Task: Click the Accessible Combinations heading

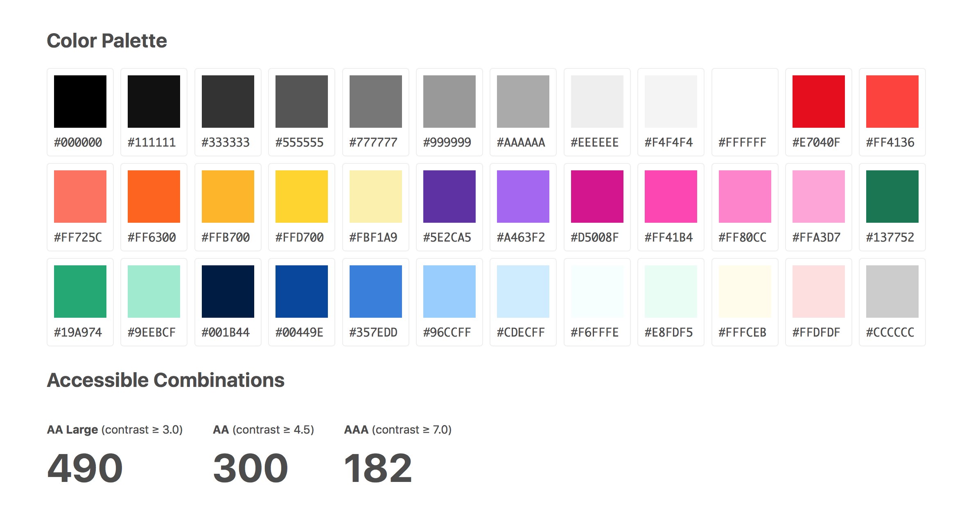Action: 166,380
